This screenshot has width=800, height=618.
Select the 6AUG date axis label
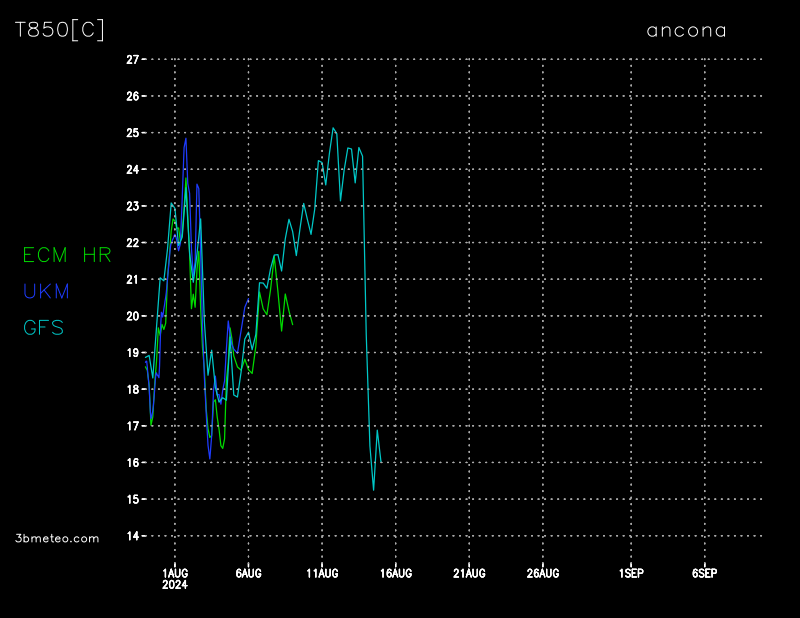click(x=248, y=573)
